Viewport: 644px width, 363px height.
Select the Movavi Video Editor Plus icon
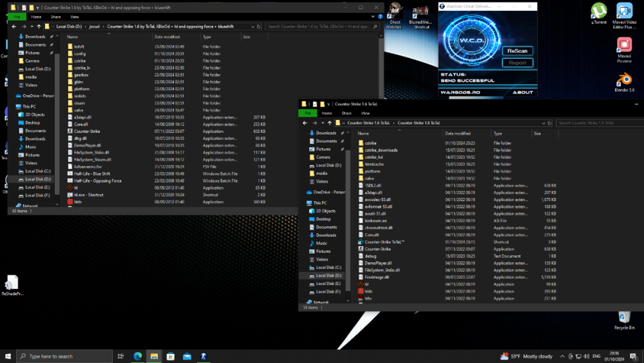[623, 12]
